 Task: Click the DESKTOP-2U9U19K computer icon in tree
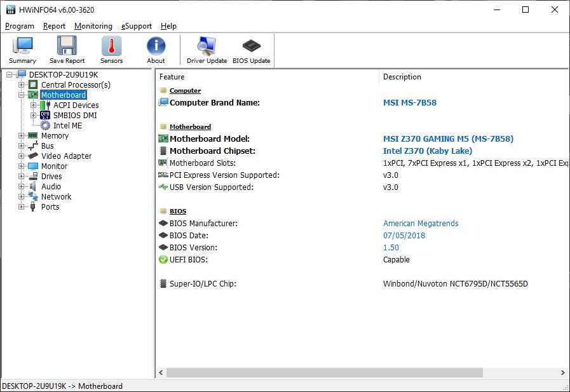[x=22, y=74]
